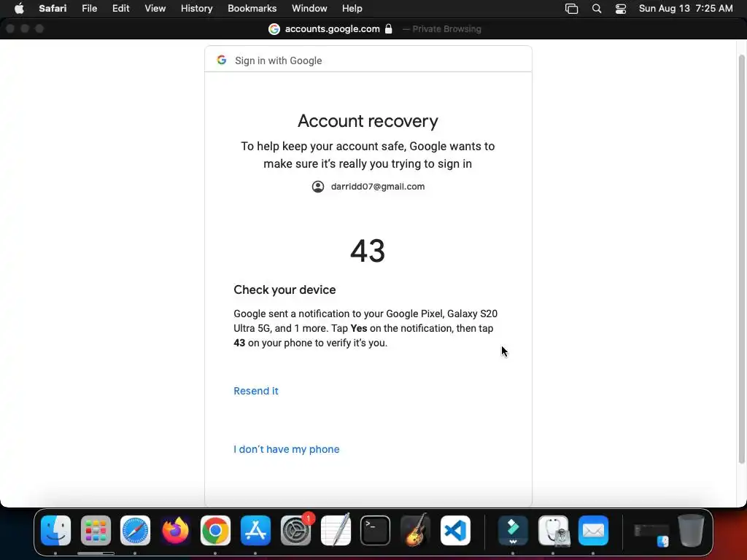Click the Account recovery heading
The width and height of the screenshot is (747, 560).
(x=368, y=121)
